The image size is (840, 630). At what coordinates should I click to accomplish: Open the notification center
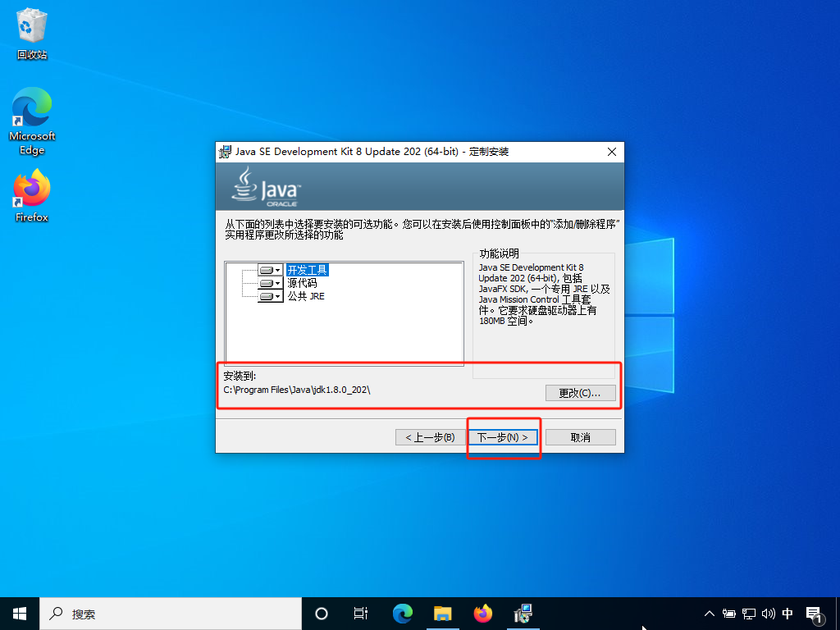[x=814, y=614]
